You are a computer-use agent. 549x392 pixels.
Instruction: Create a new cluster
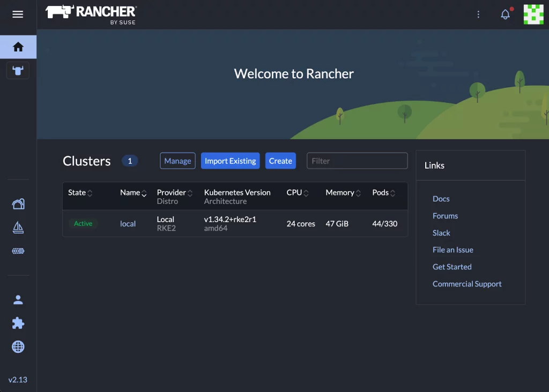[280, 161]
